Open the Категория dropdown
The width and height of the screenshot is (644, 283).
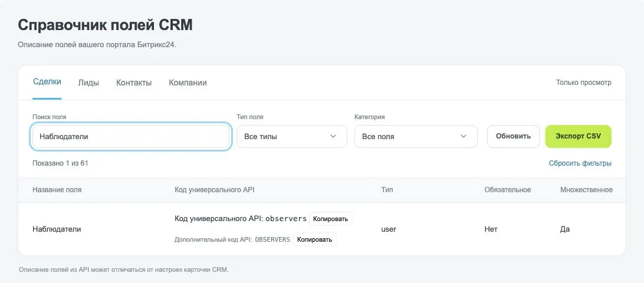tap(416, 136)
